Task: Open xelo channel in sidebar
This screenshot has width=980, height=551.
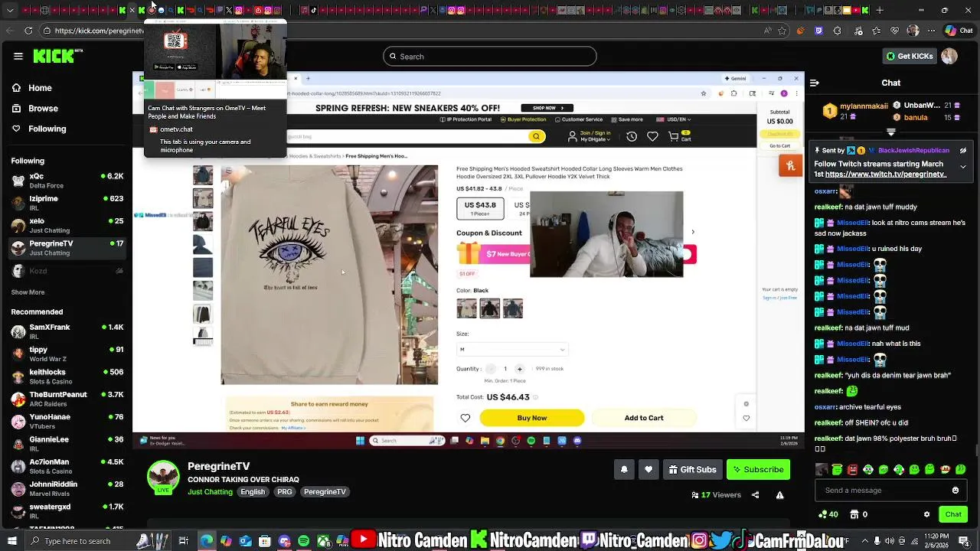Action: coord(67,225)
